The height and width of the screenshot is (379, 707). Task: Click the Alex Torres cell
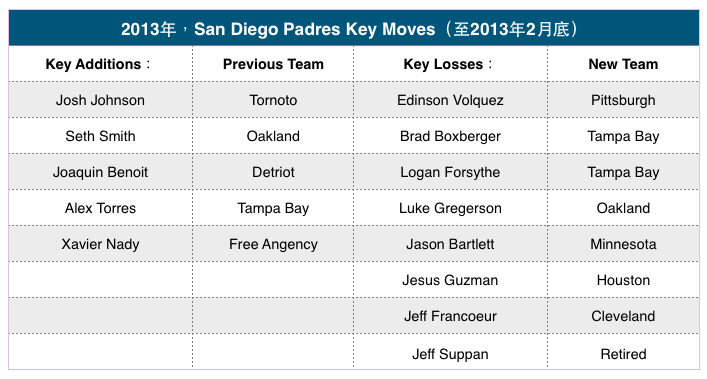(100, 208)
